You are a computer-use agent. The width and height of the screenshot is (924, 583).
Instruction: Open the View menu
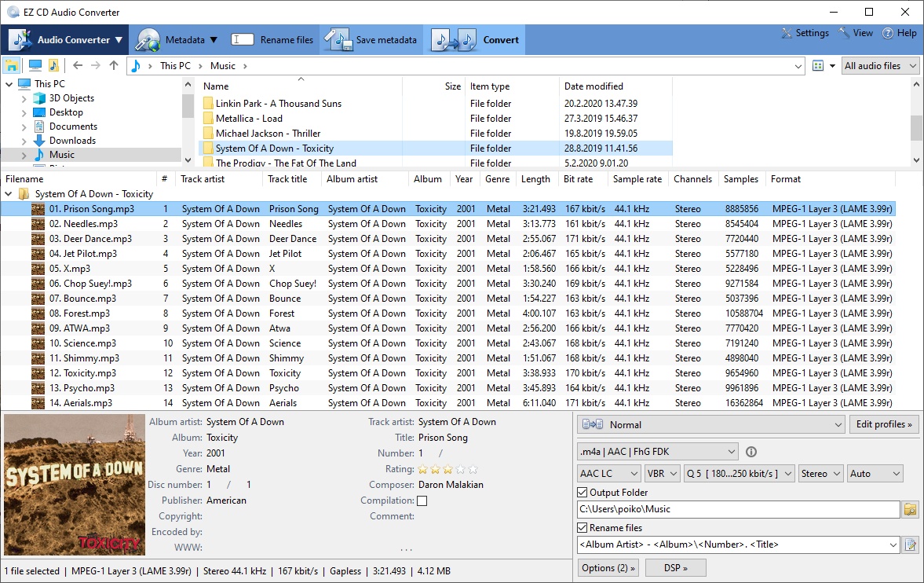[856, 33]
